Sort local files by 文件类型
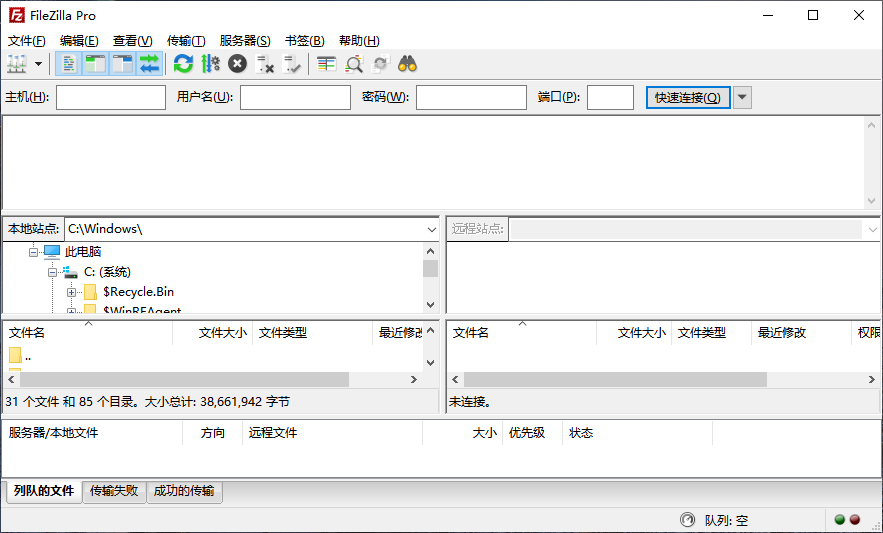This screenshot has width=883, height=533. coord(313,332)
